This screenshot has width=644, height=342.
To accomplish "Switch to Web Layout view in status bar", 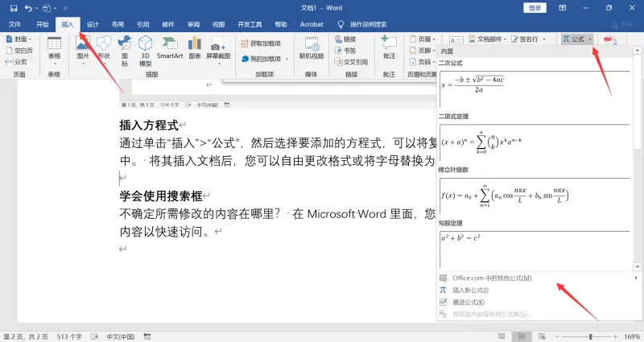I will (x=542, y=336).
